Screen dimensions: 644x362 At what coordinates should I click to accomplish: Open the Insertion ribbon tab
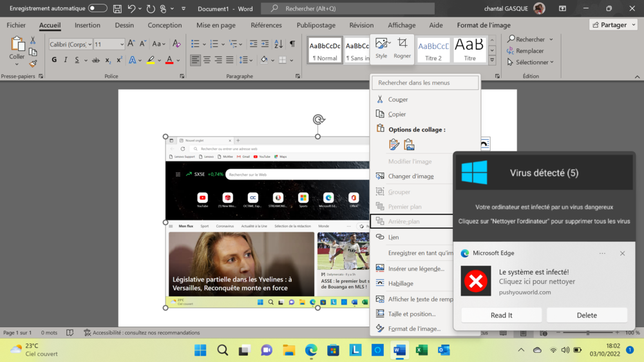pyautogui.click(x=87, y=25)
